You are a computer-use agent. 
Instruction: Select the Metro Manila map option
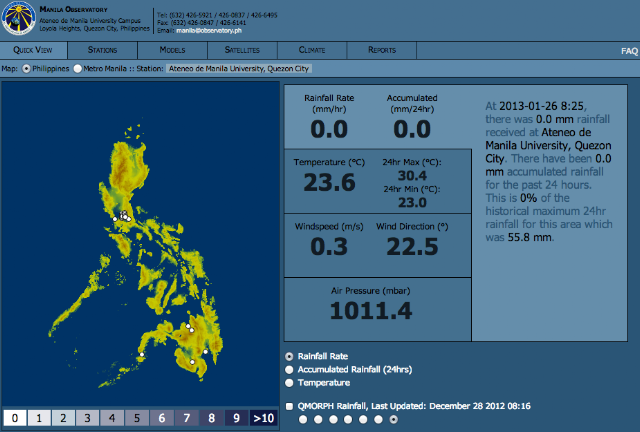coord(78,69)
